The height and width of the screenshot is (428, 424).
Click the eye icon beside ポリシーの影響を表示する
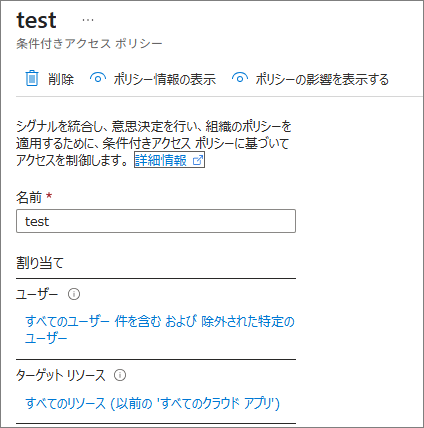pos(240,79)
